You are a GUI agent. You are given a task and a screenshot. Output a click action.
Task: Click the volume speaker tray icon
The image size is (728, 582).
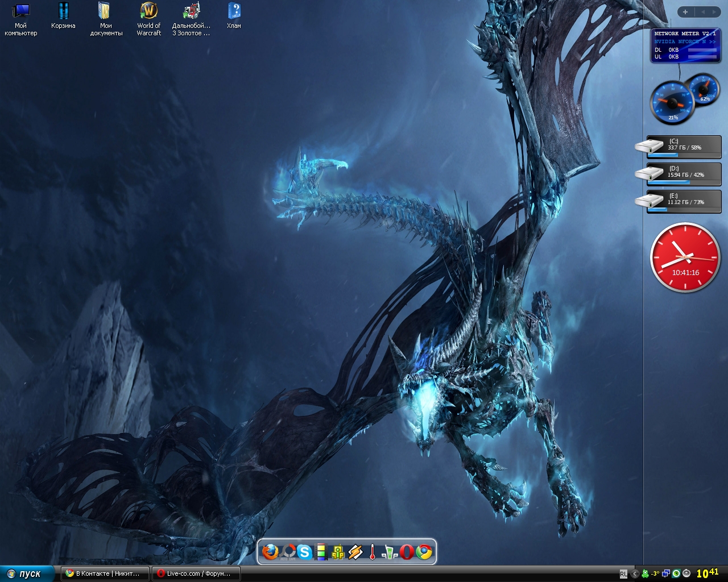coord(686,573)
